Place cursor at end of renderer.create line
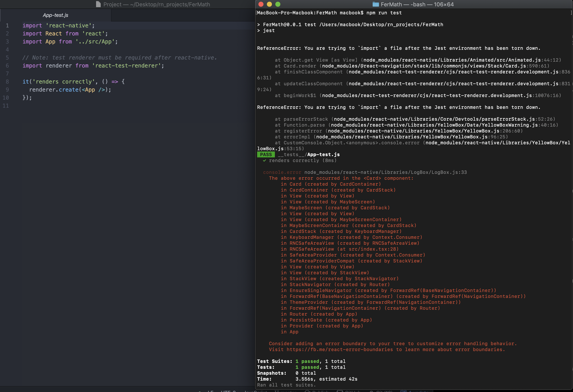This screenshot has width=573, height=392. [x=111, y=90]
